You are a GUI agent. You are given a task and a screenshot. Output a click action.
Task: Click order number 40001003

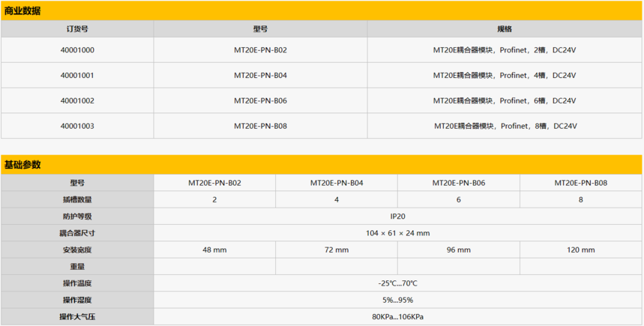[x=77, y=126]
